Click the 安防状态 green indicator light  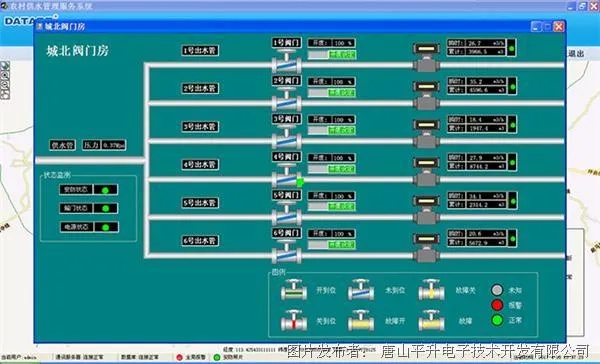click(106, 190)
